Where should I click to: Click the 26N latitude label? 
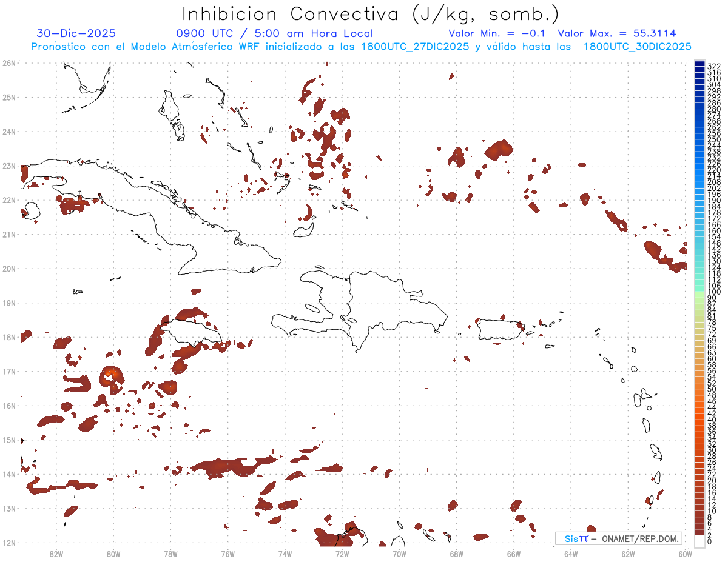[9, 63]
